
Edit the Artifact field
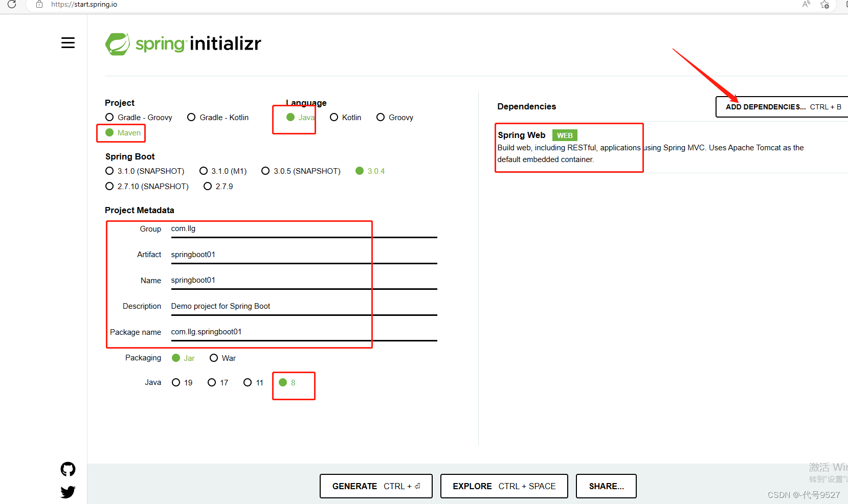tap(304, 255)
